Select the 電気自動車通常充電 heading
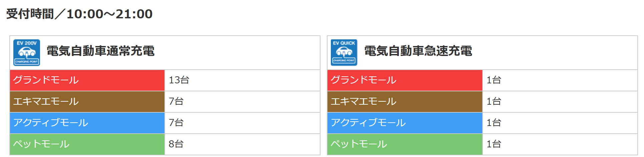This screenshot has height=157, width=644. [x=100, y=51]
